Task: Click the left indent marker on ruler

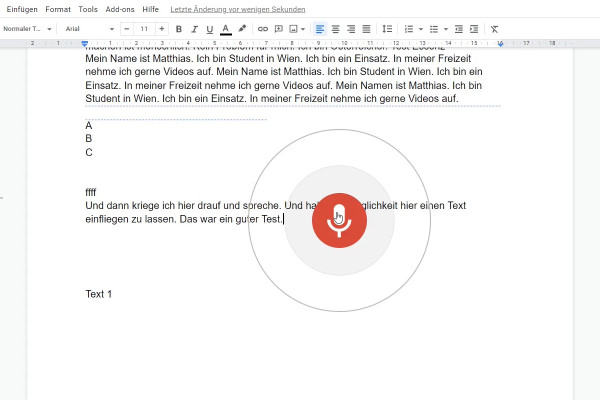Action: tap(85, 44)
